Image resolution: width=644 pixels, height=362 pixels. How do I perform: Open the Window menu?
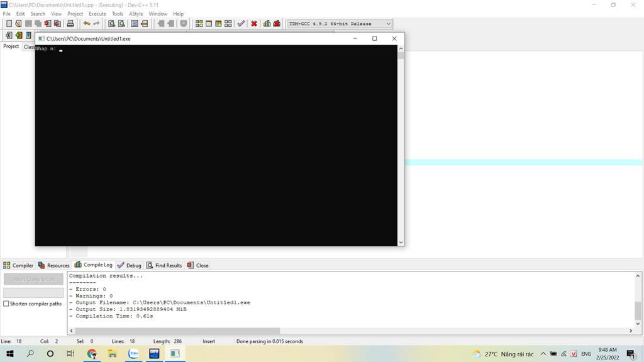click(158, 14)
